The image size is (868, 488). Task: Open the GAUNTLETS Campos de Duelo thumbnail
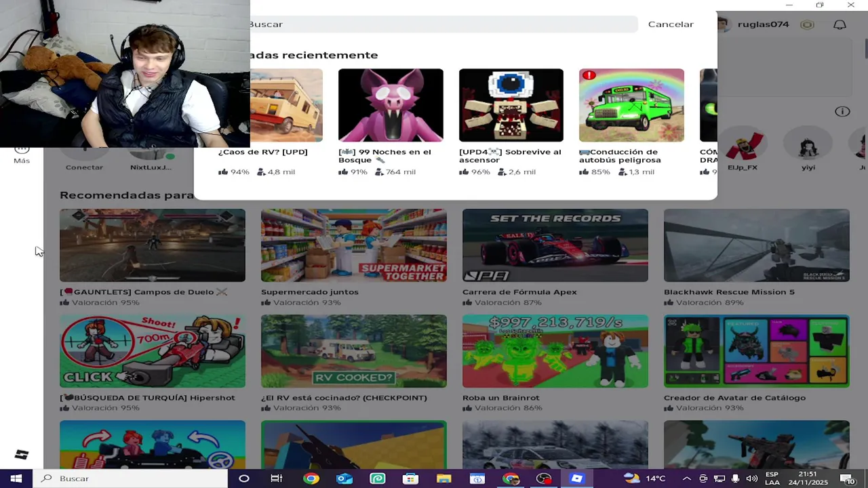[x=153, y=245]
